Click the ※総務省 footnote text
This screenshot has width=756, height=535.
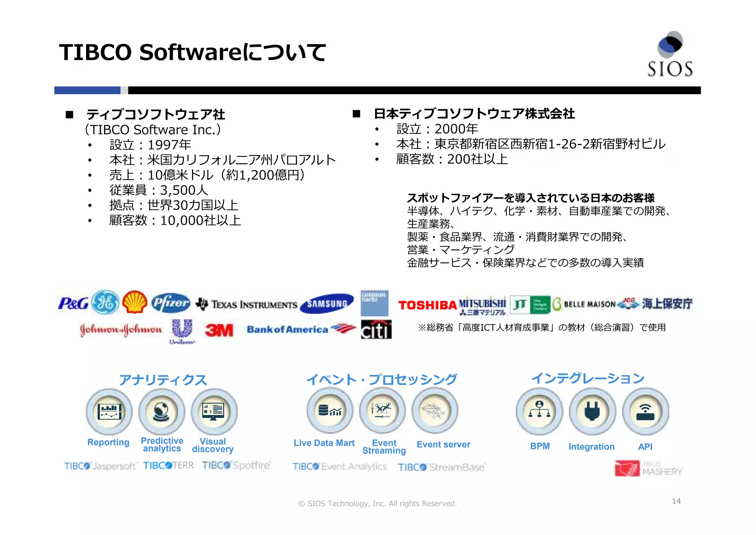pyautogui.click(x=542, y=327)
